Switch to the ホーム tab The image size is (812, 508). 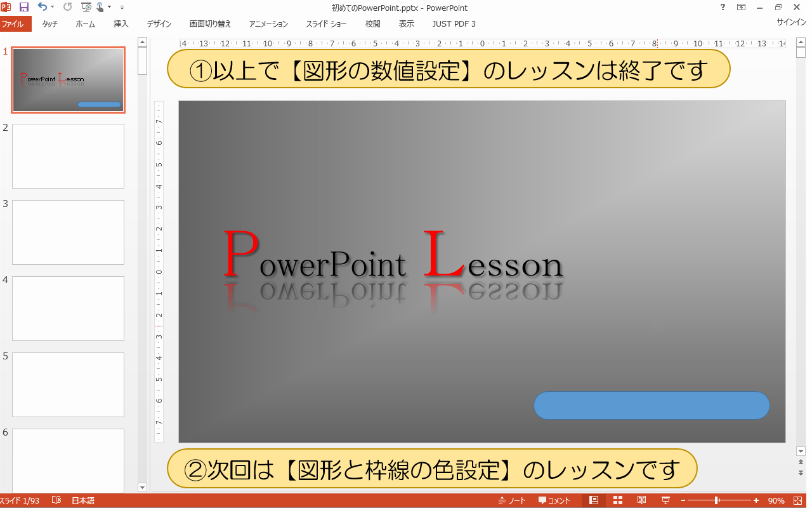[85, 24]
